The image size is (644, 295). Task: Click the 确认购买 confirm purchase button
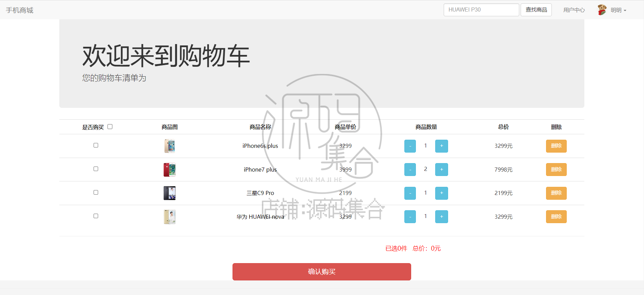click(x=322, y=272)
